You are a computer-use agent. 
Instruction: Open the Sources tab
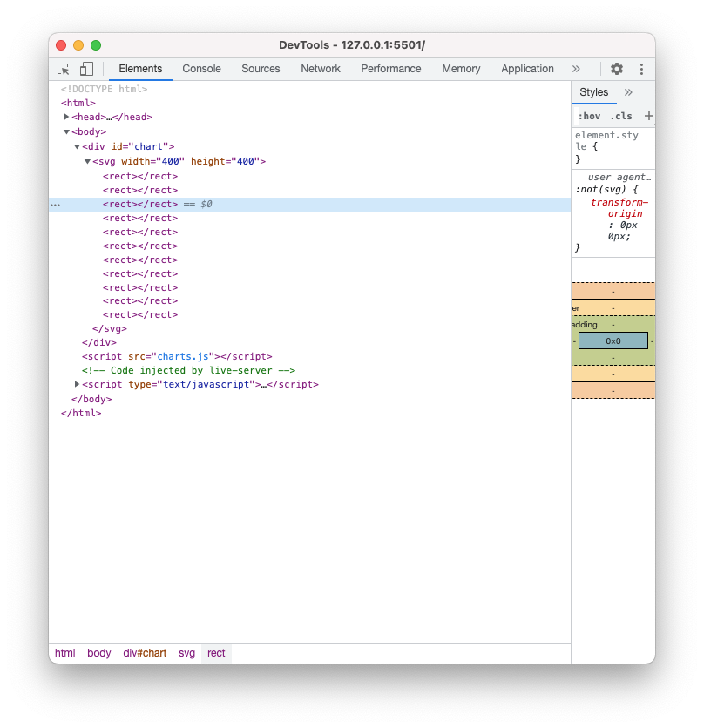(x=261, y=69)
